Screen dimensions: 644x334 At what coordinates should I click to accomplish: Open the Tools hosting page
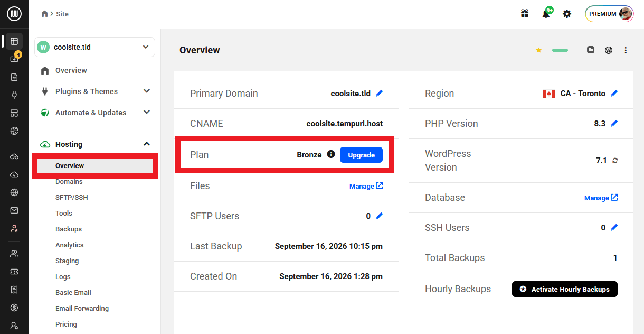tap(63, 214)
